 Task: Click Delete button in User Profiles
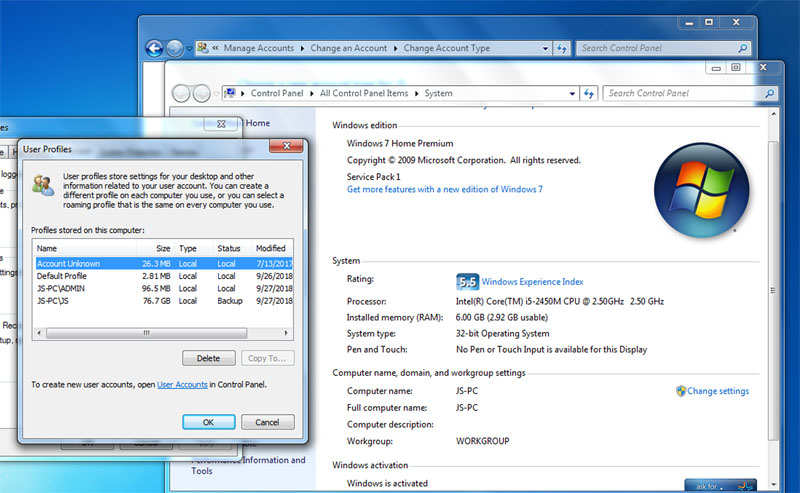tap(209, 358)
